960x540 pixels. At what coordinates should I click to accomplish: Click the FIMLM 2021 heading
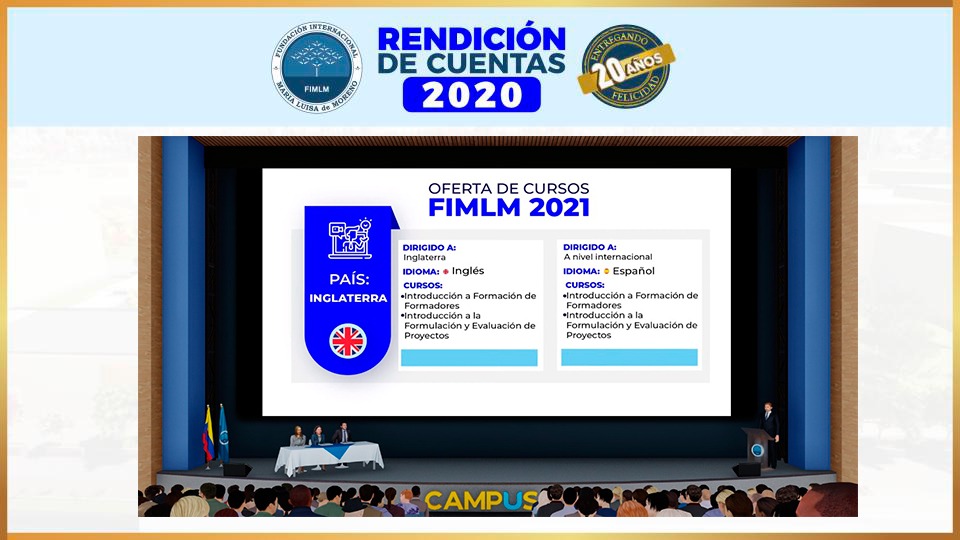[508, 208]
